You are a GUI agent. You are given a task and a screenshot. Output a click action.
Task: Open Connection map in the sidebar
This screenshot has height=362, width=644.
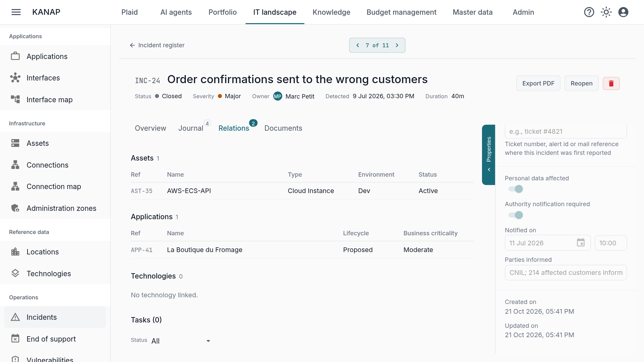(55, 186)
